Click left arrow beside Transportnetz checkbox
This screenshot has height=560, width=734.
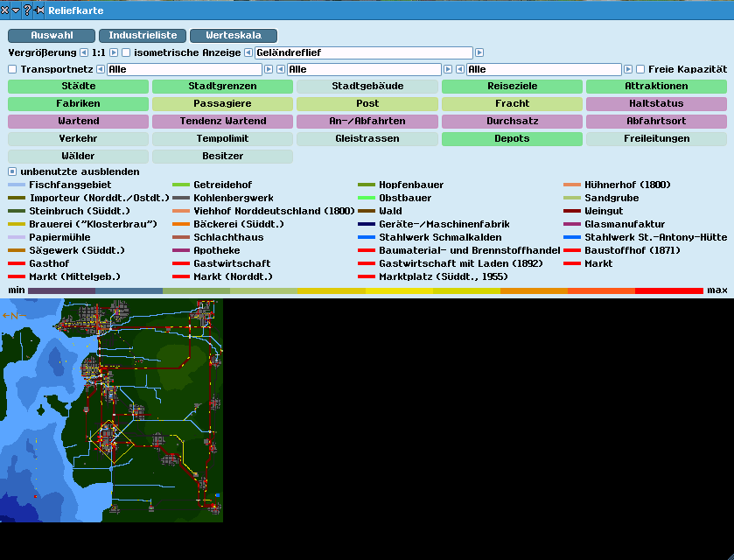pos(100,69)
